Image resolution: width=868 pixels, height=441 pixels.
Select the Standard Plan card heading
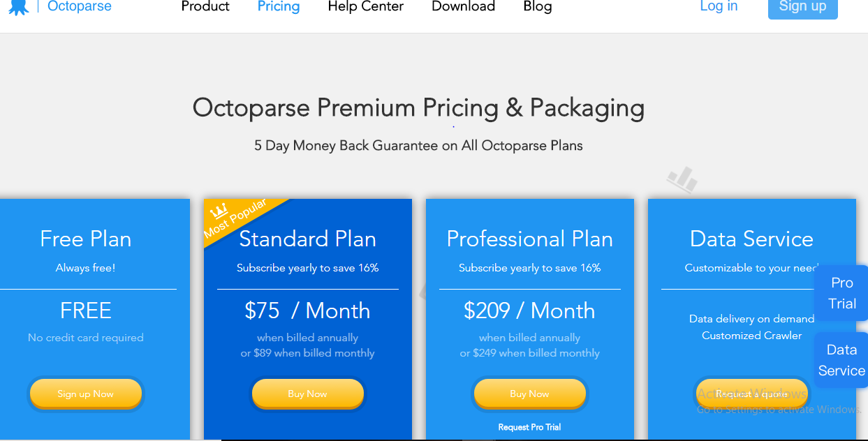[x=308, y=239]
